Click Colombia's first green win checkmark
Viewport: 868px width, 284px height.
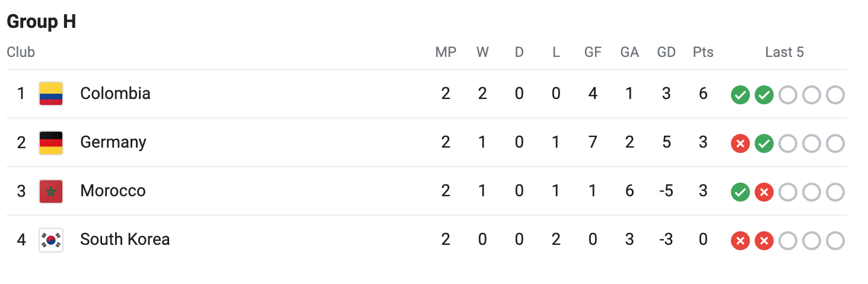740,94
